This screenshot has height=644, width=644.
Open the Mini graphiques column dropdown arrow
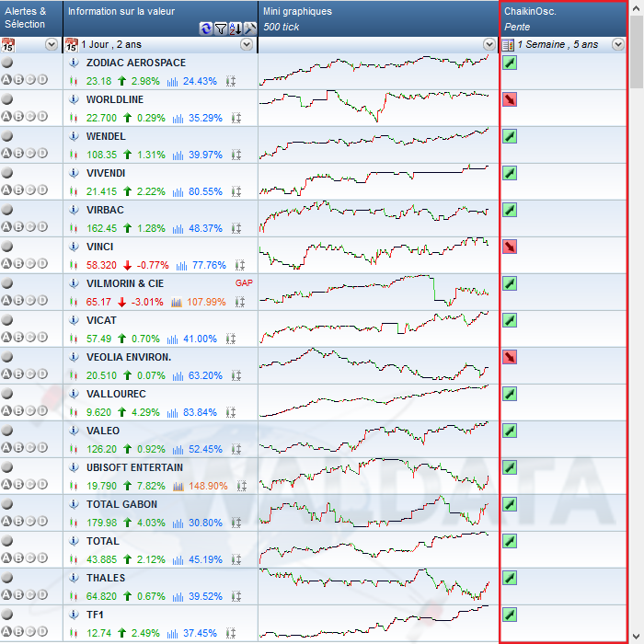click(x=489, y=44)
